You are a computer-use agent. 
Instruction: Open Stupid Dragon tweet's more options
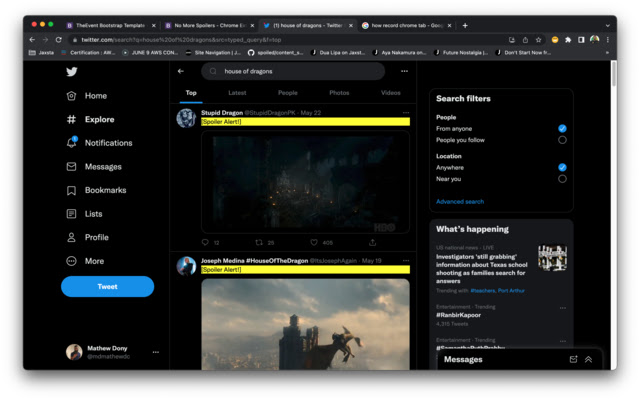tap(406, 113)
